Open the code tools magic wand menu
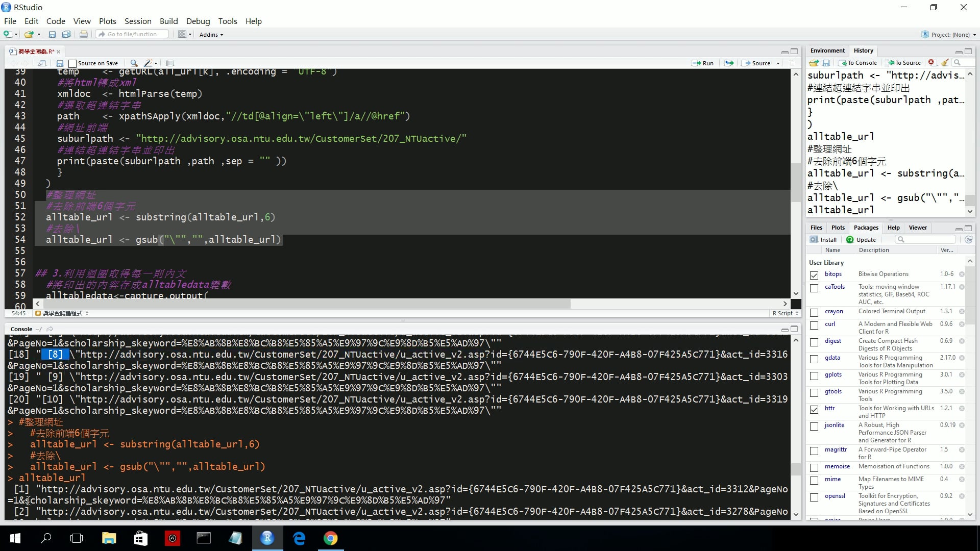 click(x=150, y=63)
